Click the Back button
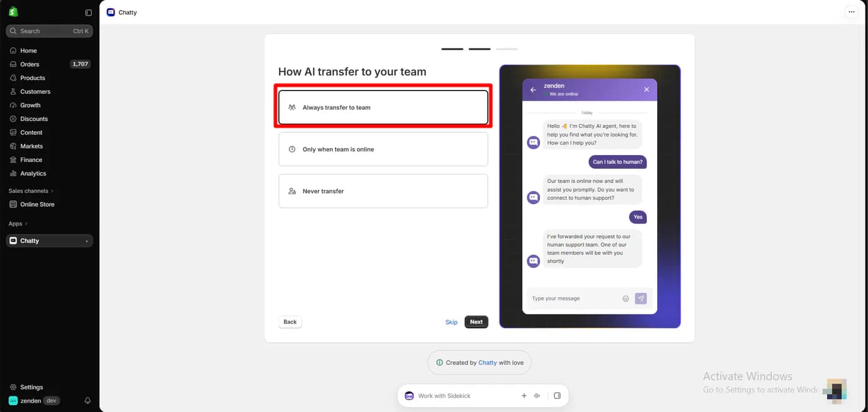The width and height of the screenshot is (868, 412). (x=290, y=322)
